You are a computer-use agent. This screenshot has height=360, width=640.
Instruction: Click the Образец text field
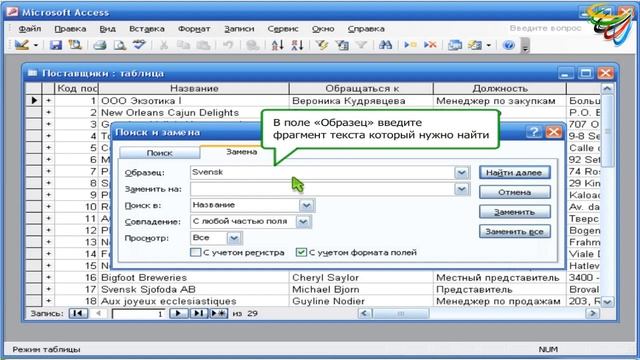(x=322, y=172)
